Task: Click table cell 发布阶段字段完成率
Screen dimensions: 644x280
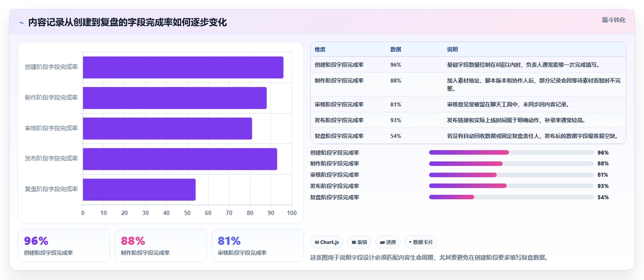Action: (339, 120)
